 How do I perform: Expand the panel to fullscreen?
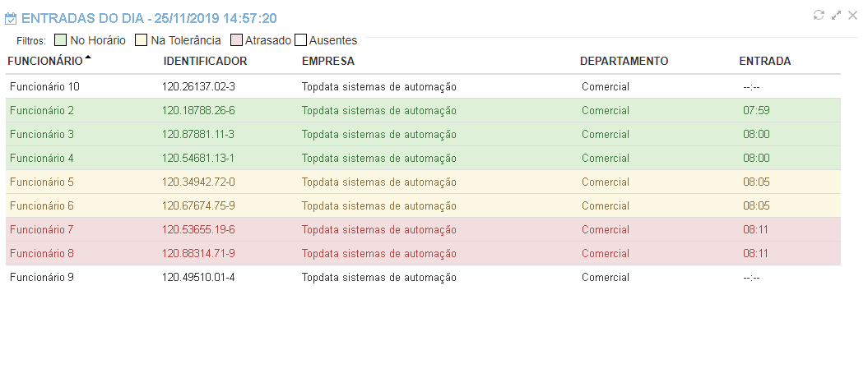[x=836, y=15]
